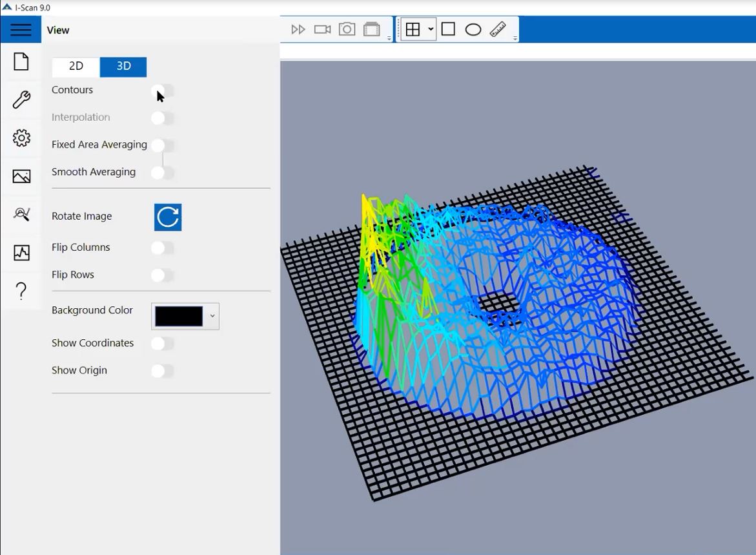The height and width of the screenshot is (555, 756).
Task: Click the camera snapshot toolbar icon
Action: pyautogui.click(x=347, y=30)
